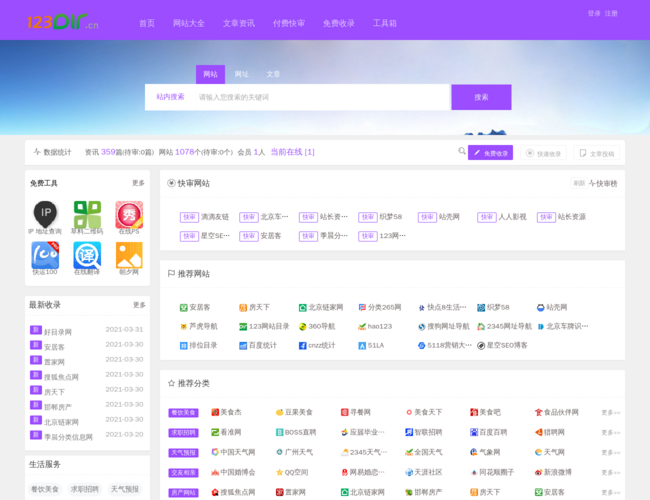This screenshot has height=500, width=650.
Task: Open 搜狐焦点网 in latest listings
Action: [x=61, y=377]
